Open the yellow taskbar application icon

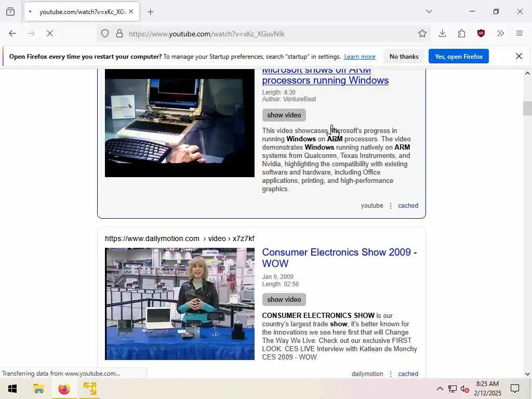pyautogui.click(x=89, y=389)
